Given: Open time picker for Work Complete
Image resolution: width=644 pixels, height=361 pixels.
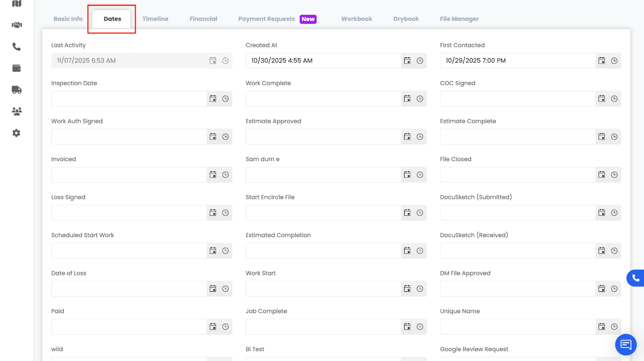Looking at the screenshot, I should click(420, 98).
